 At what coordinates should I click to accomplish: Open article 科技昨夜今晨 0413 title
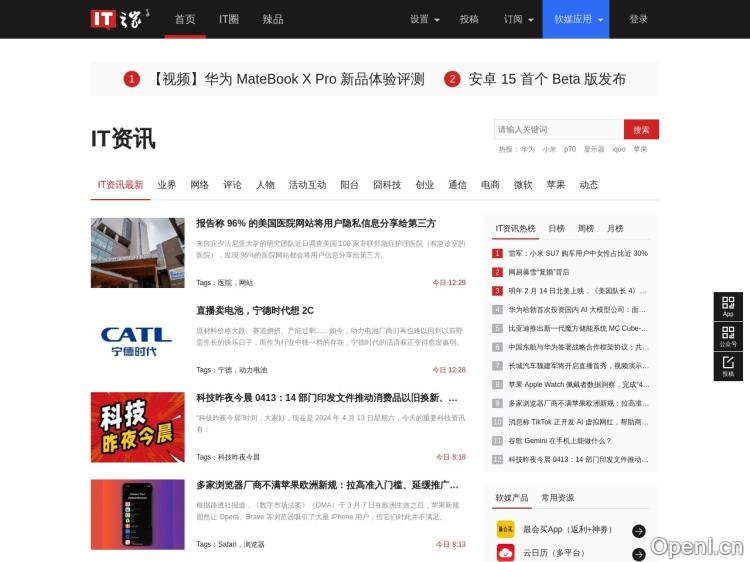(x=327, y=398)
